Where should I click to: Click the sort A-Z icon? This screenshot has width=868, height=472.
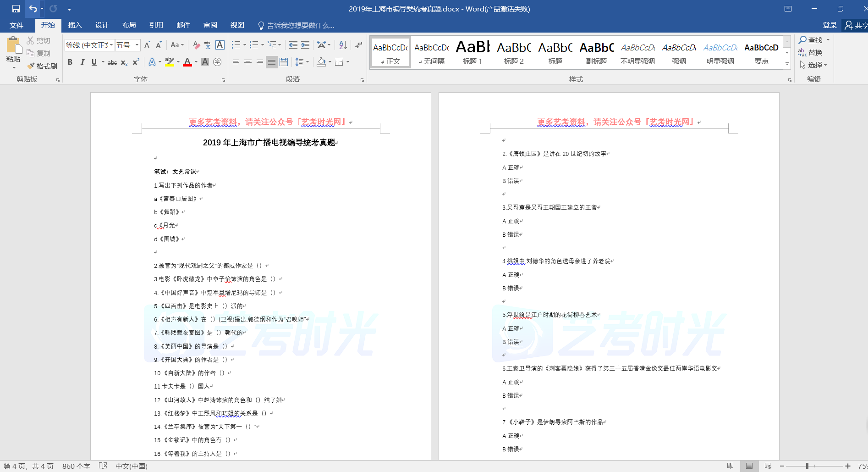(x=343, y=45)
